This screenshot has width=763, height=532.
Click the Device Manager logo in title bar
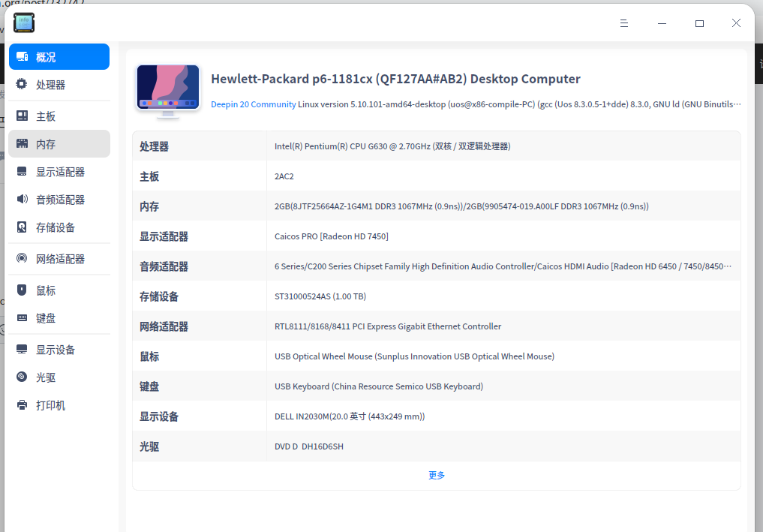point(23,23)
